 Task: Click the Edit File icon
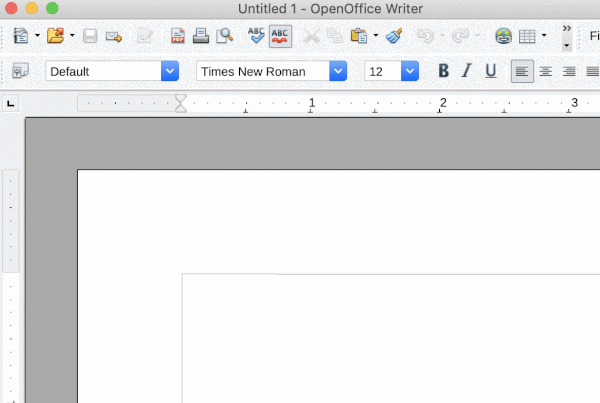click(145, 36)
